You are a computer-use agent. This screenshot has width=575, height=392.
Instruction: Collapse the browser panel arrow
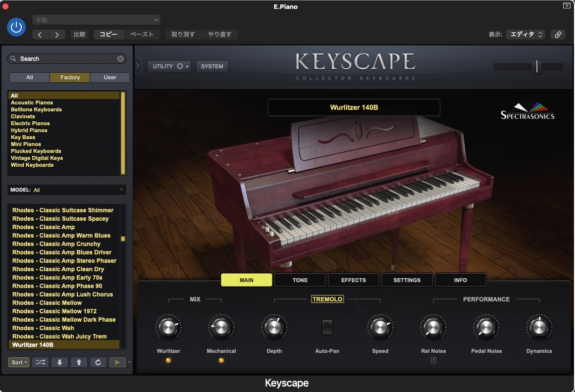(x=138, y=66)
